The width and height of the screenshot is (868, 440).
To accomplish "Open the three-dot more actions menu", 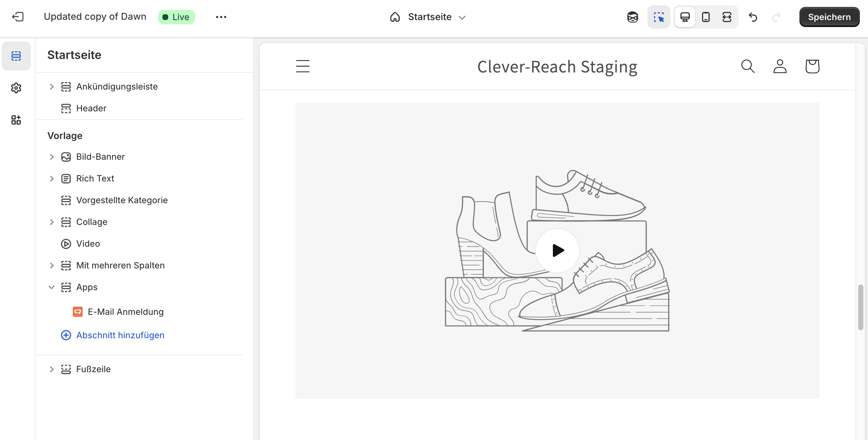I will 221,17.
